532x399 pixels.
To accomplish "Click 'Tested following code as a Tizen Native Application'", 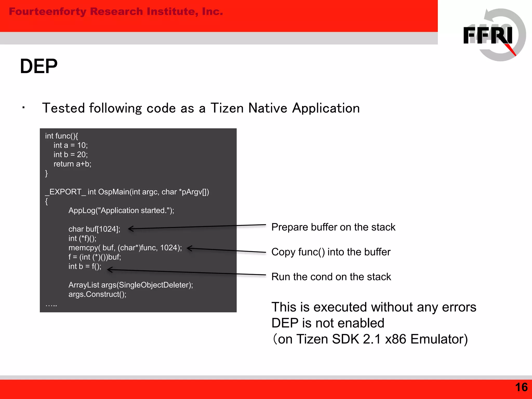I will (201, 108).
